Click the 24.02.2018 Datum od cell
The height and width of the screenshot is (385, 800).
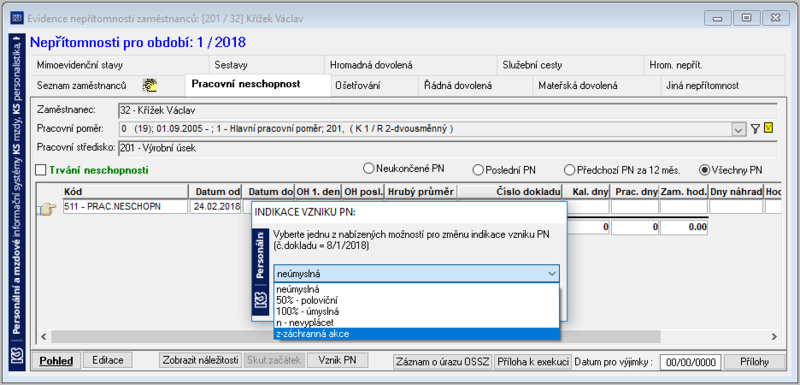coord(215,207)
